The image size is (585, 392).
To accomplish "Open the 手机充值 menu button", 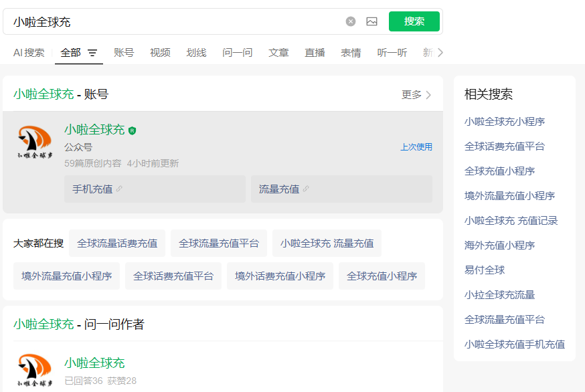I will point(155,189).
